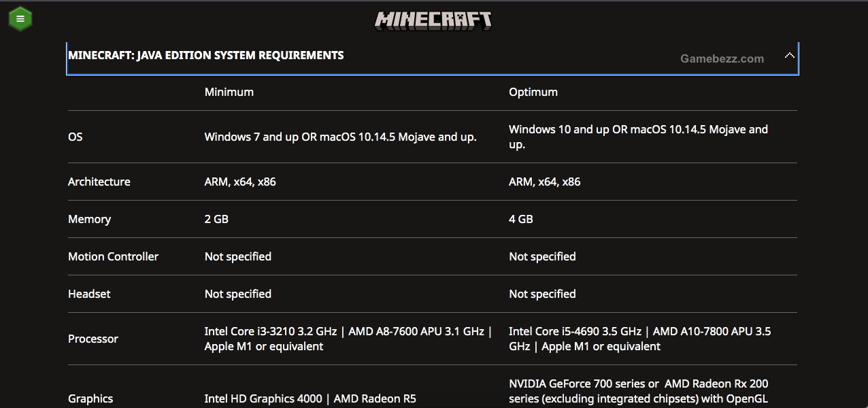The width and height of the screenshot is (868, 408).
Task: Select the "Windows 7 and up" minimum OS text
Action: 340,137
